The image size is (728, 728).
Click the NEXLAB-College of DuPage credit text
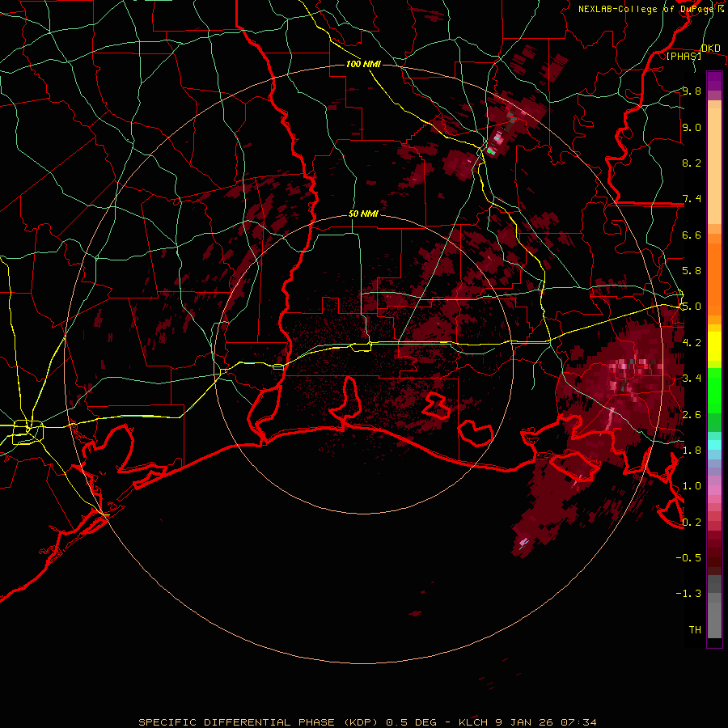coord(645,9)
